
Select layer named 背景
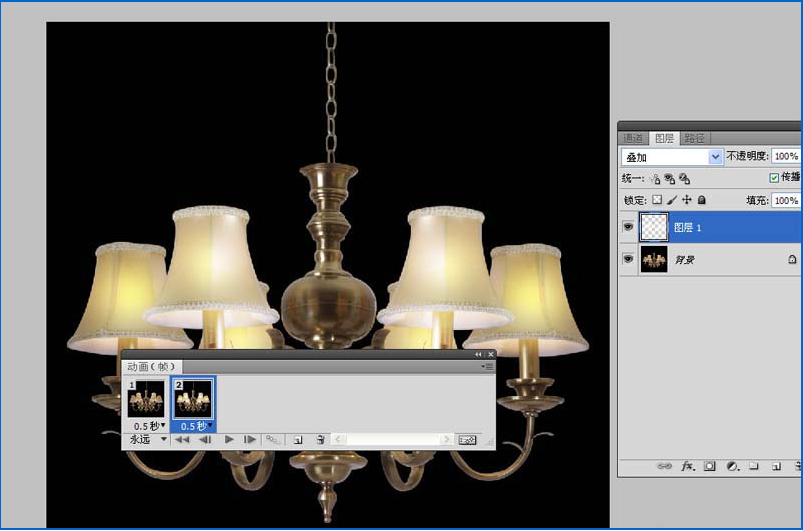[710, 259]
